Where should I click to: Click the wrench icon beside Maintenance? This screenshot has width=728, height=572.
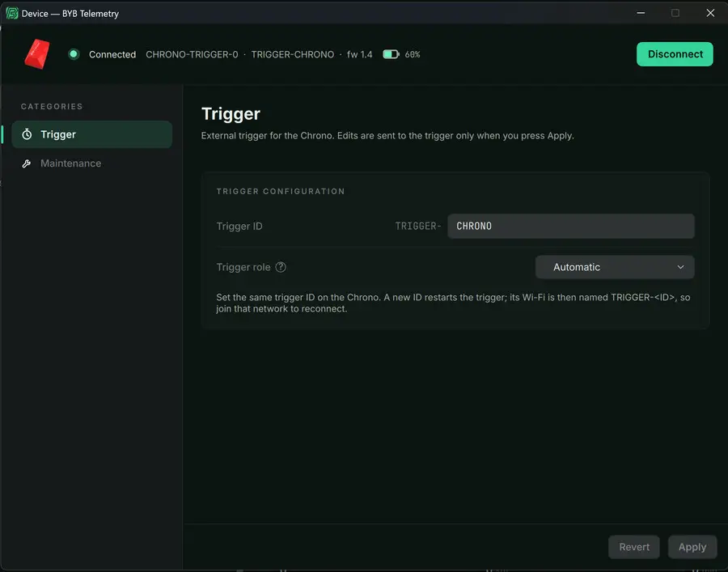[x=27, y=163]
